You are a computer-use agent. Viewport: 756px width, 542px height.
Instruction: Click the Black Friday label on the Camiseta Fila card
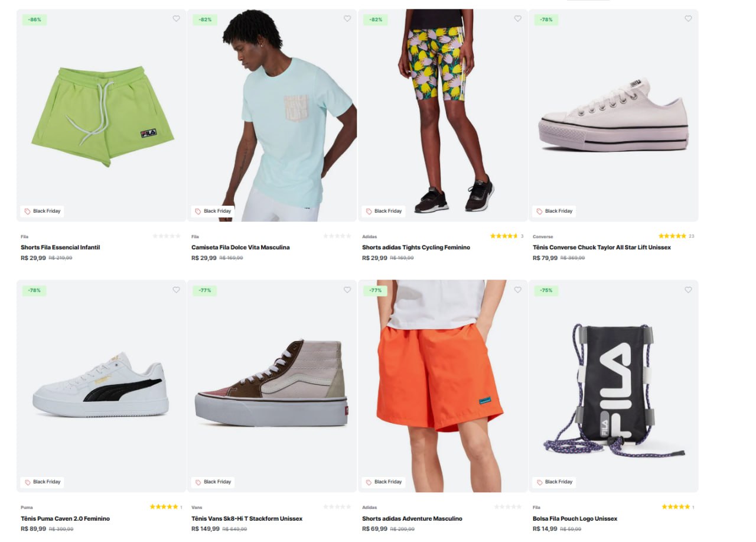pyautogui.click(x=213, y=210)
